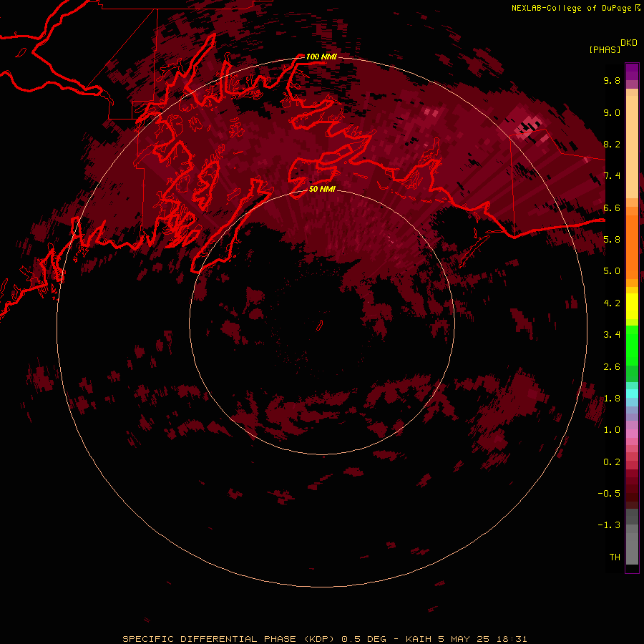Click the 1.0 scale value
Screen dimensions: 644x644
tap(612, 430)
